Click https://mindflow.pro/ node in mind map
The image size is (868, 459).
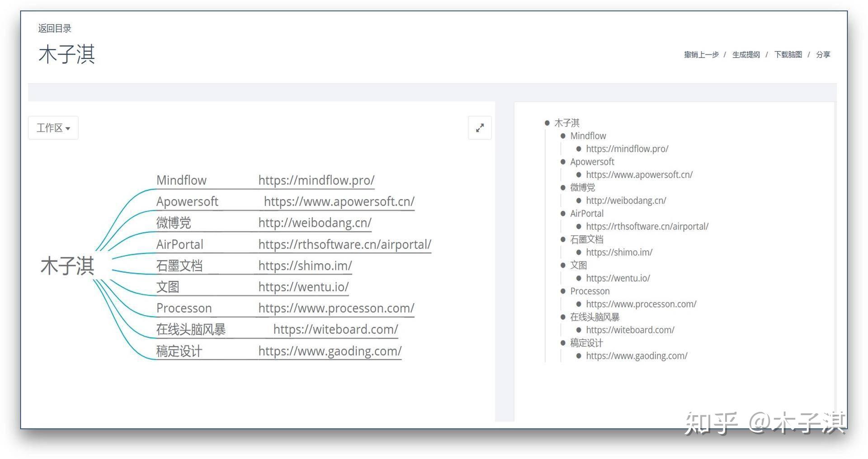[316, 180]
